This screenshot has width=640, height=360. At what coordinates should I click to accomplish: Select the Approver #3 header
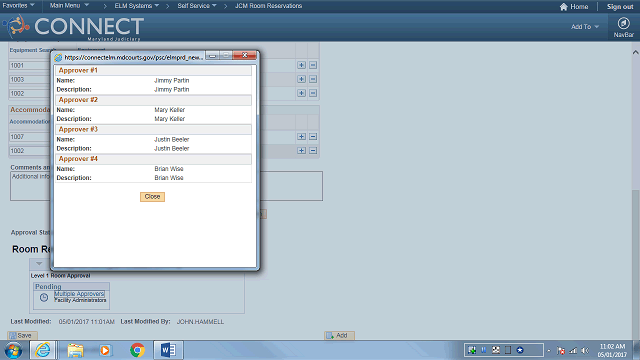click(x=153, y=129)
